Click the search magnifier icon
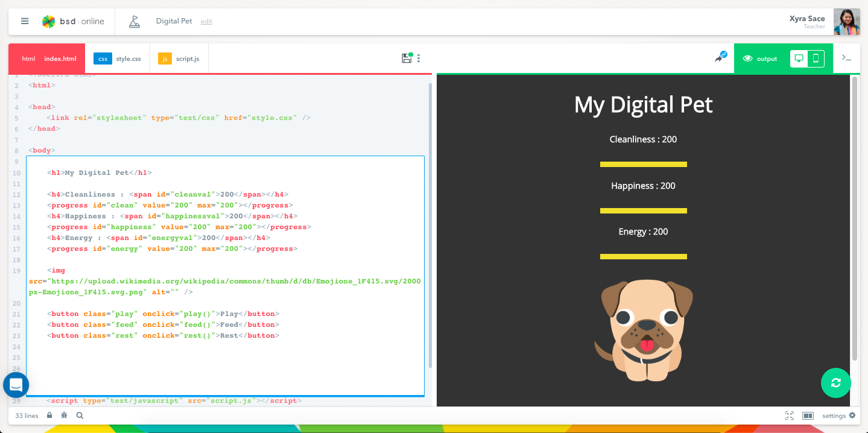 click(x=80, y=416)
